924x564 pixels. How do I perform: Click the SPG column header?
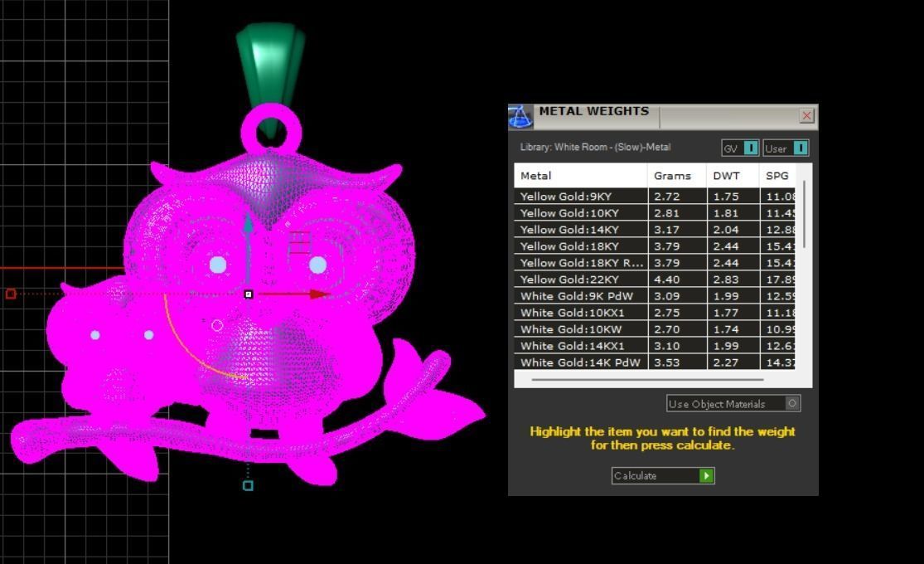coord(777,176)
